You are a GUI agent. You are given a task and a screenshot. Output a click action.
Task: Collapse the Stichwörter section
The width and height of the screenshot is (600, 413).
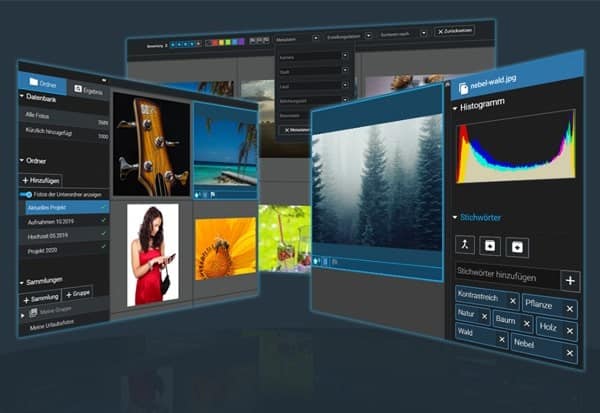pyautogui.click(x=455, y=217)
